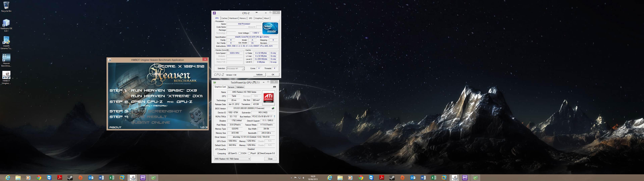This screenshot has height=181, width=644.
Task: Show hidden tray icons arrow
Action: tap(291, 178)
